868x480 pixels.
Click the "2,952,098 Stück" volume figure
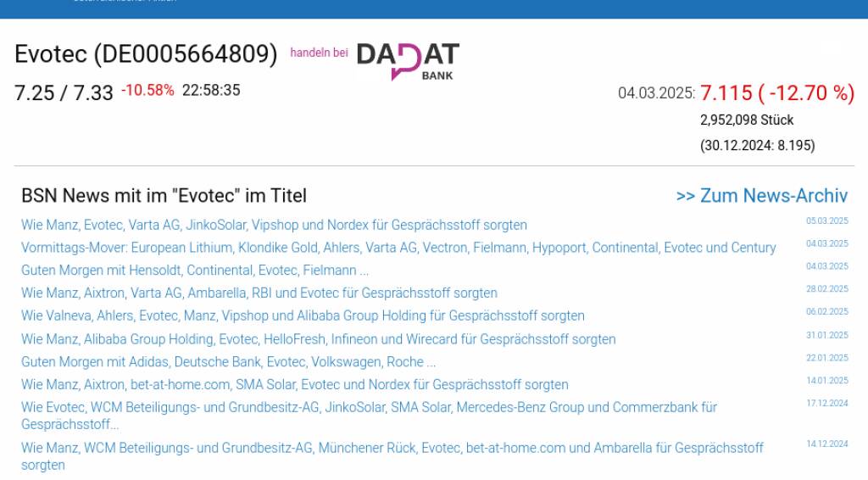(747, 120)
